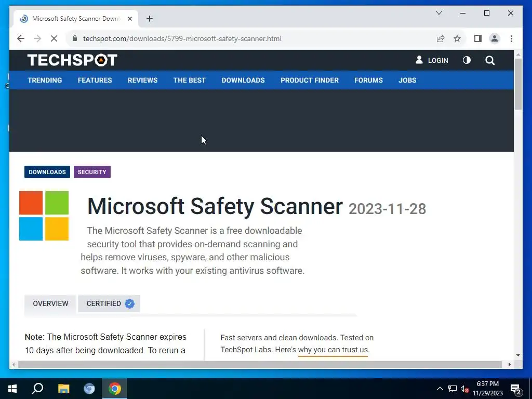Image resolution: width=532 pixels, height=399 pixels.
Task: Click the Microsoft four-color logo image
Action: [x=44, y=216]
